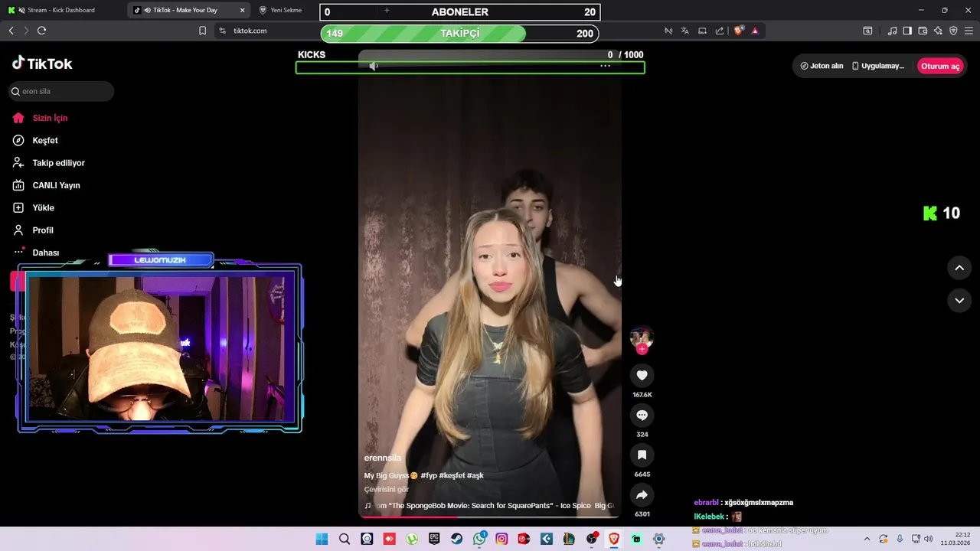Open Sizin İçin feed
The image size is (980, 551).
tap(50, 118)
